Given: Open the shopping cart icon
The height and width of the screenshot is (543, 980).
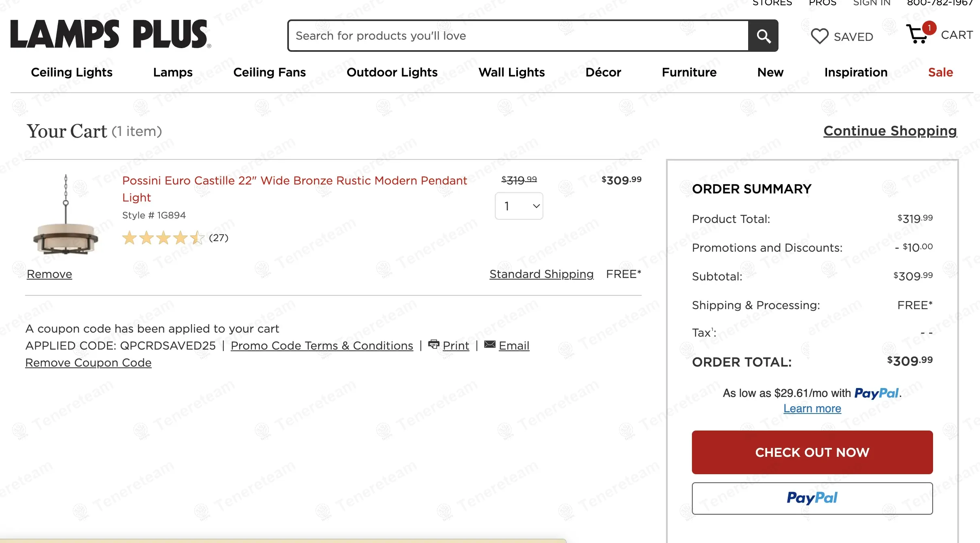Looking at the screenshot, I should (918, 34).
